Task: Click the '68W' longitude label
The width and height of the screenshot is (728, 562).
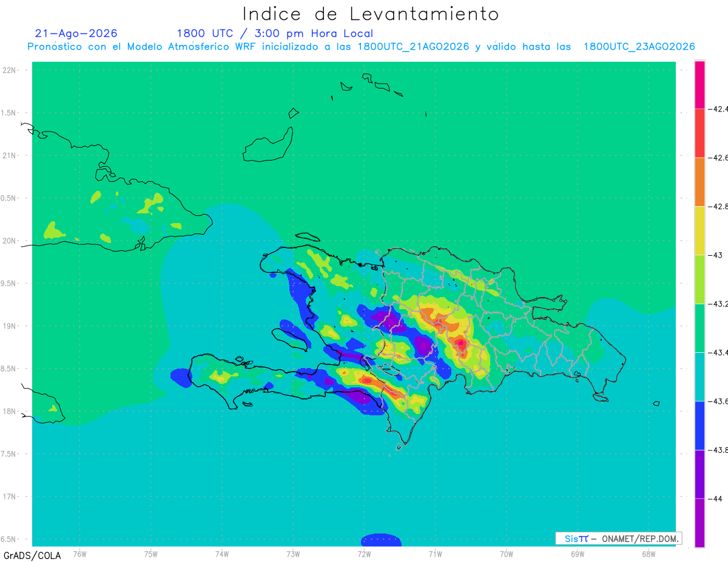Action: pyautogui.click(x=649, y=553)
